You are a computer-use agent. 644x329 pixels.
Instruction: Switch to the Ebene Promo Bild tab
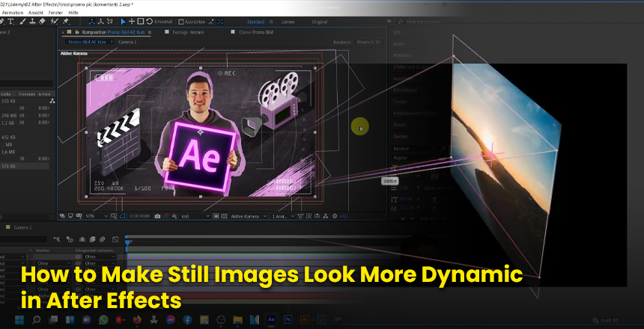(x=255, y=32)
